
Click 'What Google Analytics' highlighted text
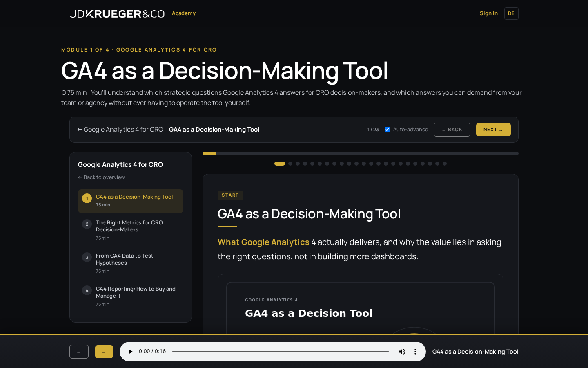pyautogui.click(x=263, y=242)
